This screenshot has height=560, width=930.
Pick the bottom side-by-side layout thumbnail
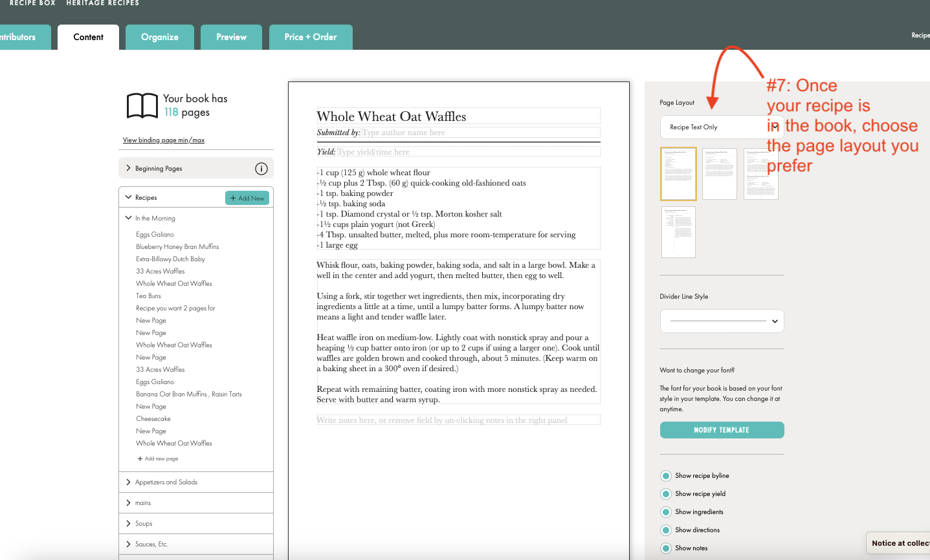678,232
